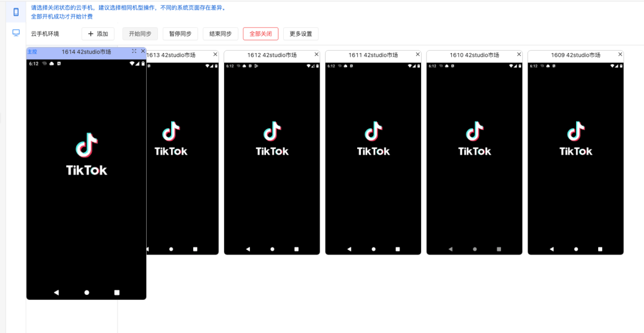The width and height of the screenshot is (644, 333).
Task: Click the 云手机环境 label
Action: click(45, 34)
